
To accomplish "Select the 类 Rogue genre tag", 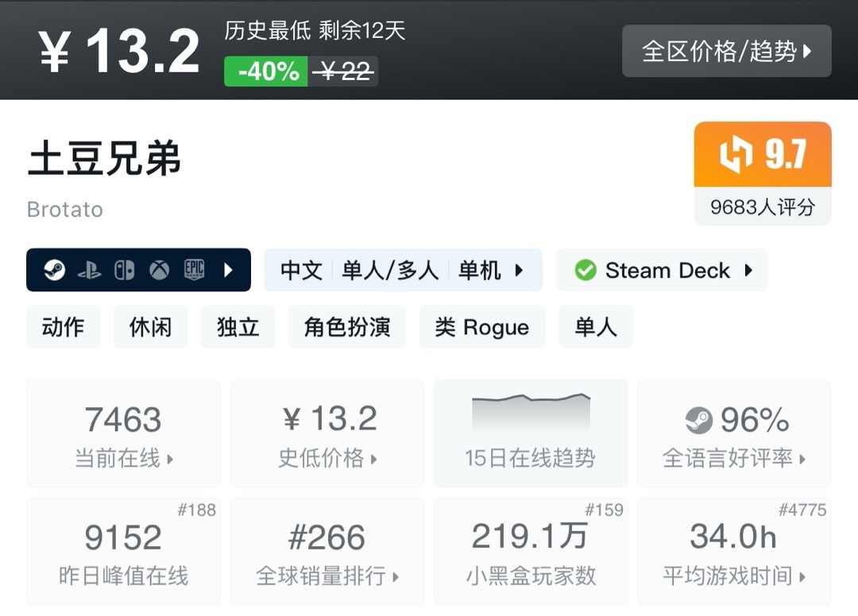I will click(x=481, y=327).
